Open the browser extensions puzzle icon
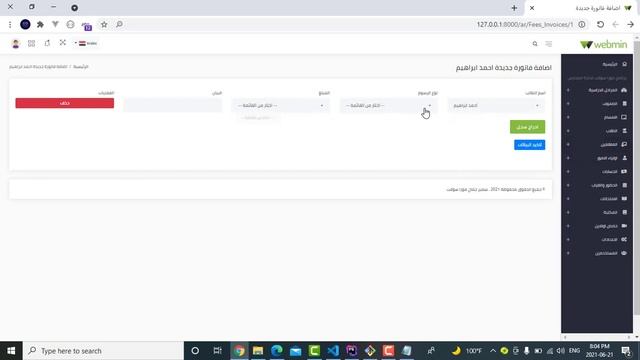 tap(40, 24)
